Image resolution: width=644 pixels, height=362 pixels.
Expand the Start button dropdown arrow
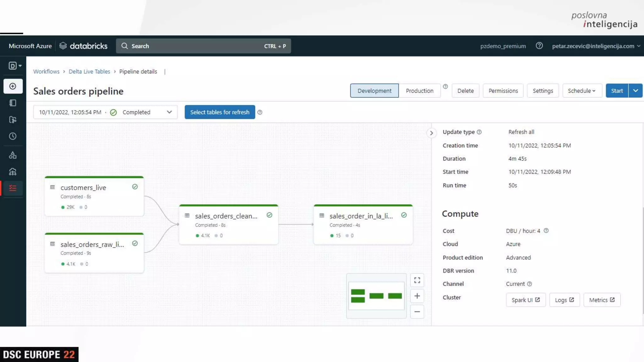click(635, 91)
